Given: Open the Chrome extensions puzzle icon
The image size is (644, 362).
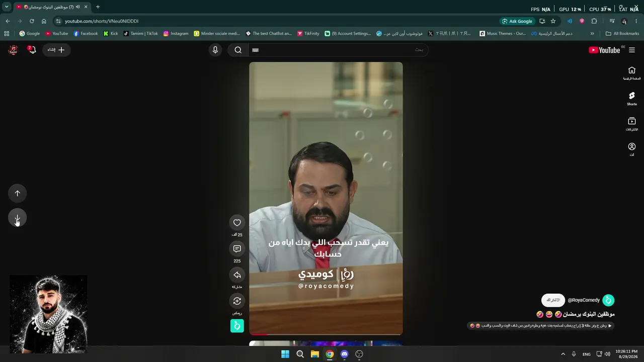Looking at the screenshot, I should (594, 21).
